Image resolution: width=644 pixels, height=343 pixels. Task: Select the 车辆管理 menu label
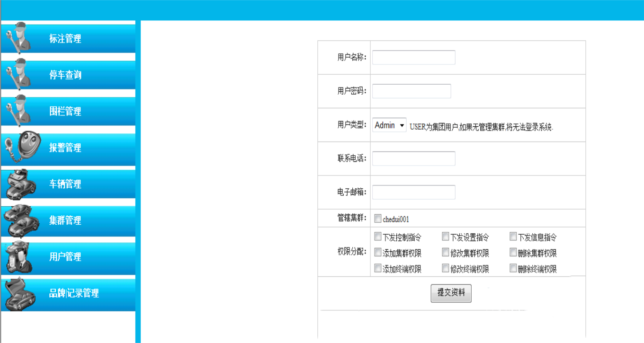[x=65, y=184]
